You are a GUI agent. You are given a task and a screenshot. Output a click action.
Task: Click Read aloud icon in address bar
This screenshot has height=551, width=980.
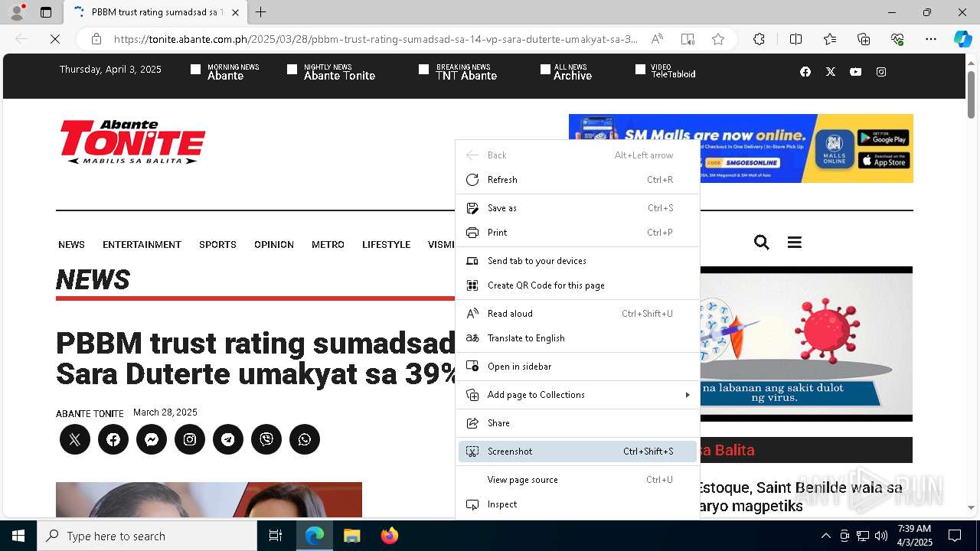click(x=657, y=39)
